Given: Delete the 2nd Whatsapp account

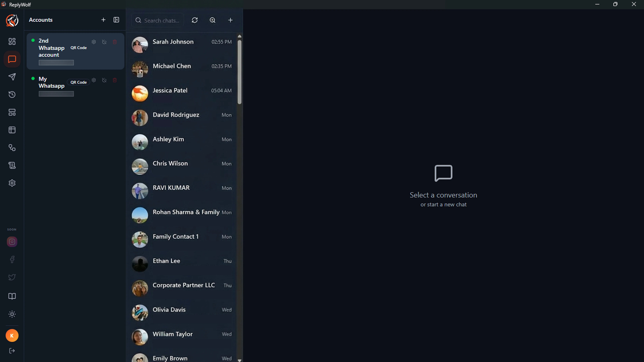Looking at the screenshot, I should click(115, 42).
